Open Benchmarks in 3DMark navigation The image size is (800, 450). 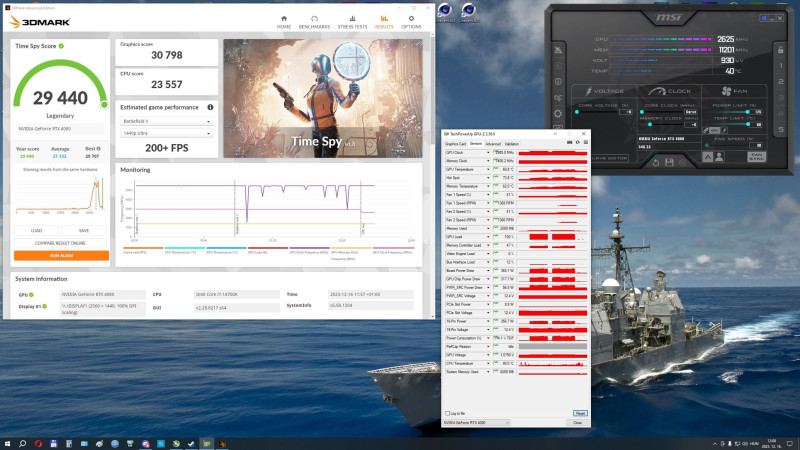(314, 22)
